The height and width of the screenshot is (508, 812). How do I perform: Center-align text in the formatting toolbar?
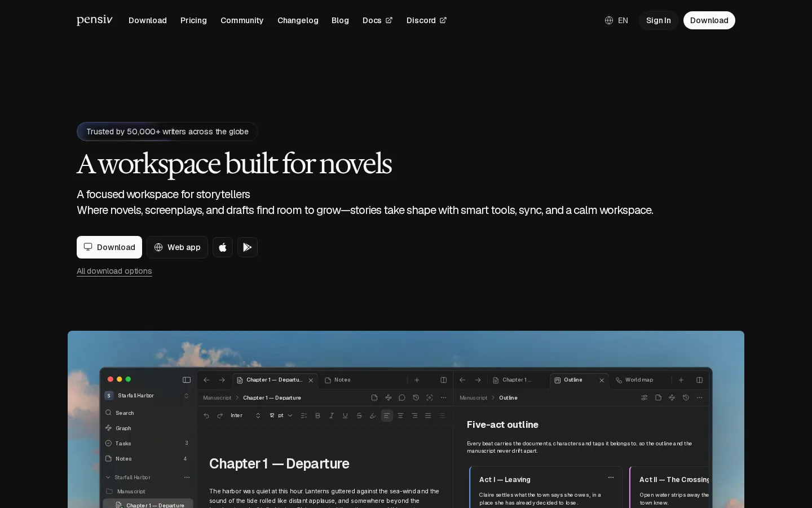[400, 415]
